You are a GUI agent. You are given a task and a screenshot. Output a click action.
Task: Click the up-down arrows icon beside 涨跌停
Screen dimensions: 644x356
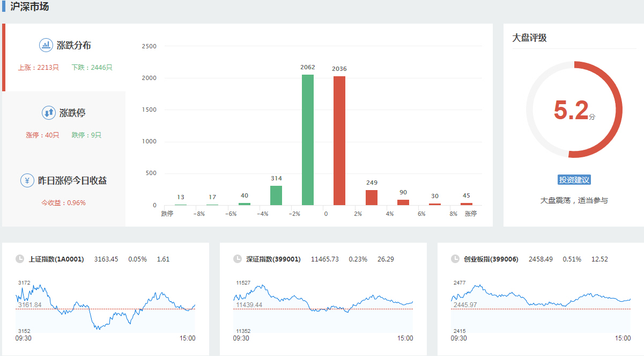pyautogui.click(x=49, y=113)
